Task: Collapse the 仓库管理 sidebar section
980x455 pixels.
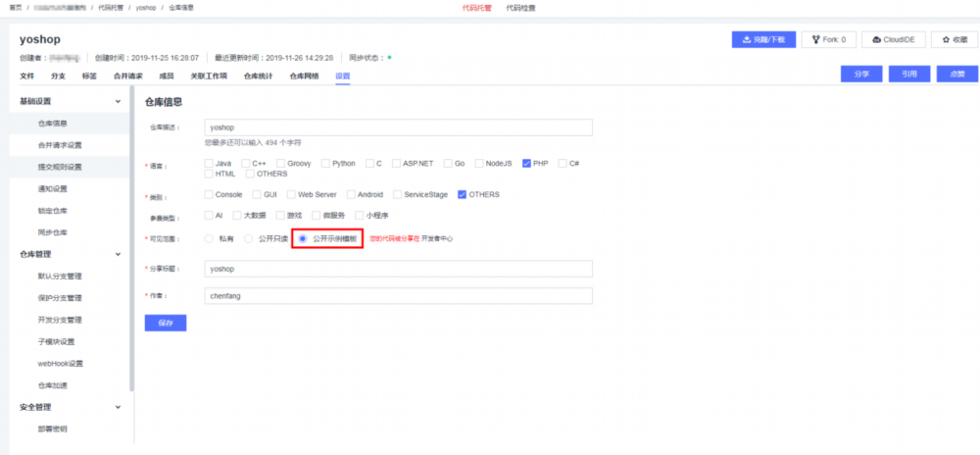Action: click(119, 254)
